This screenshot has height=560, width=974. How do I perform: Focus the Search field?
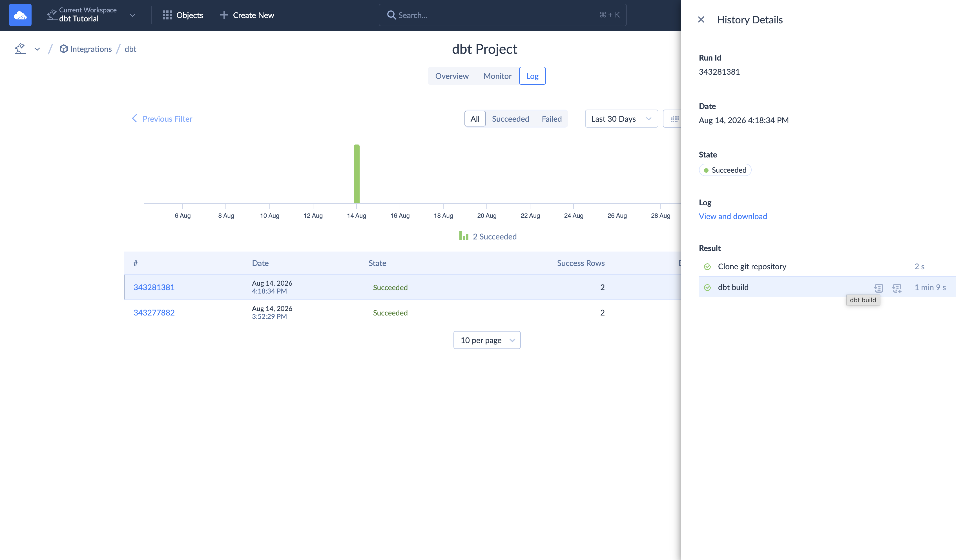pos(503,15)
